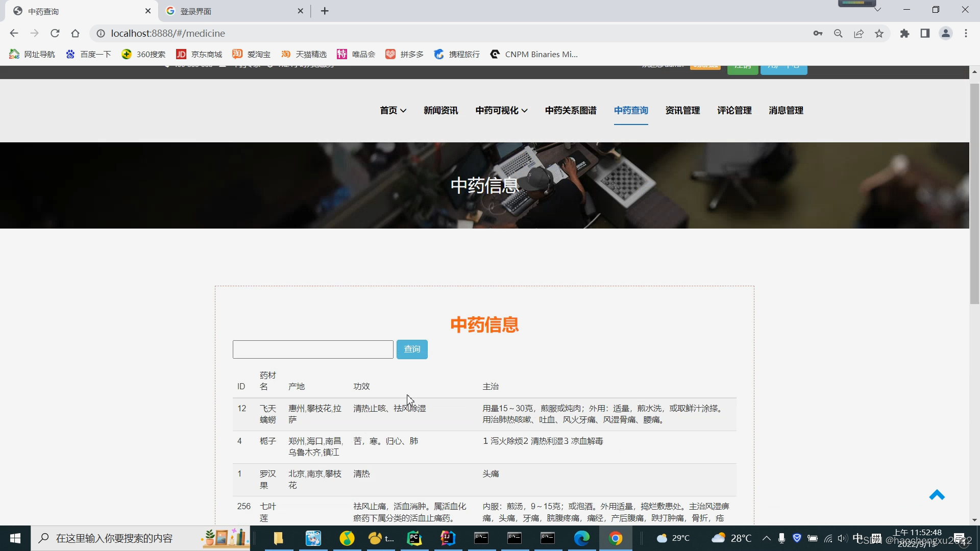Click the scrollbar up arrow
This screenshot has height=551, width=980.
pyautogui.click(x=974, y=71)
